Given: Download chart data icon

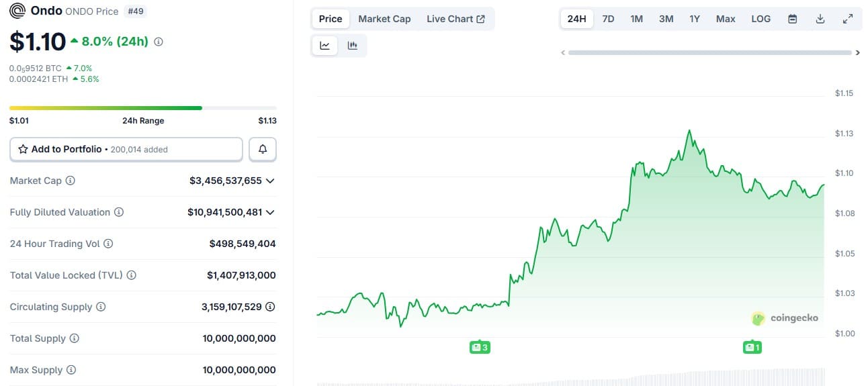Looking at the screenshot, I should click(820, 19).
